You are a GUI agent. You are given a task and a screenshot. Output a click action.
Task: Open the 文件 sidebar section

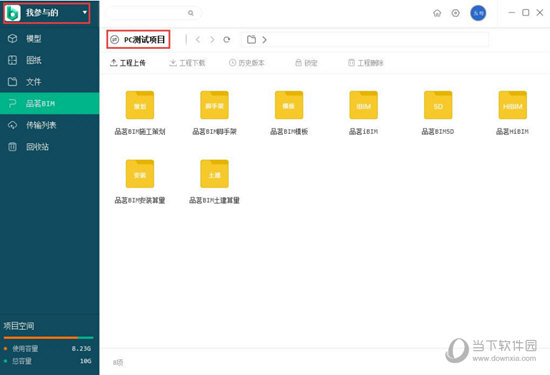tap(49, 82)
